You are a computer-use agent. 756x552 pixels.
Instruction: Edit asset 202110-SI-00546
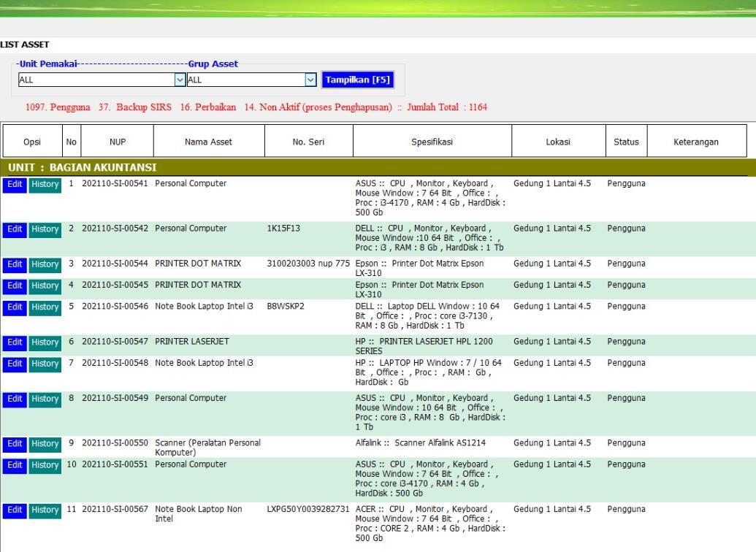15,307
